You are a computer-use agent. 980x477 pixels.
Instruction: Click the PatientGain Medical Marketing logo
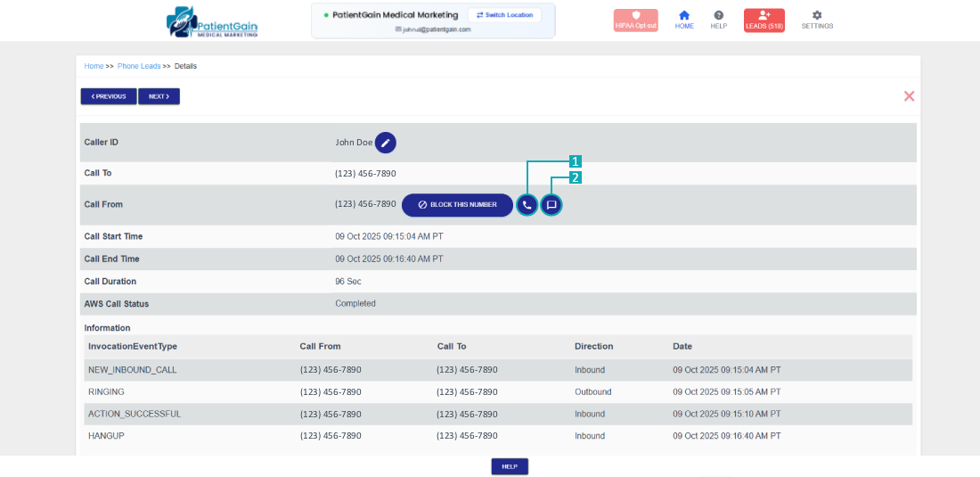click(212, 22)
